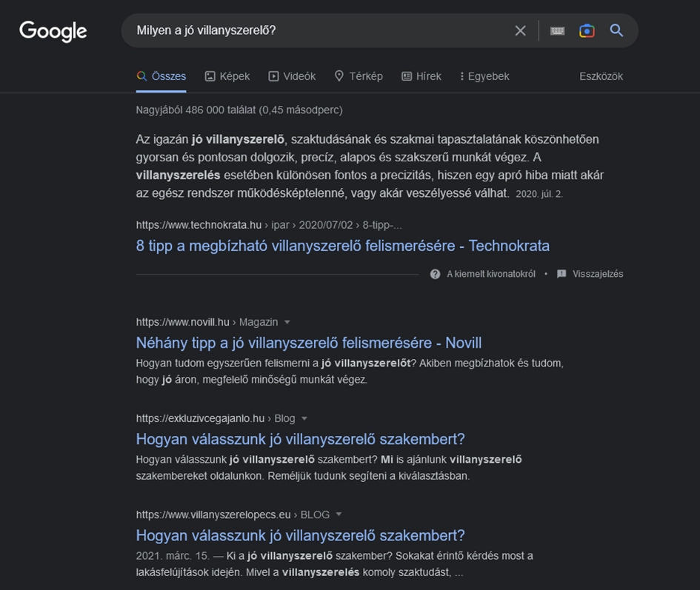Screen dimensions: 700x590
Task: Click the 'https://www.novill.hu › Magazin' URL text
Action: (207, 322)
